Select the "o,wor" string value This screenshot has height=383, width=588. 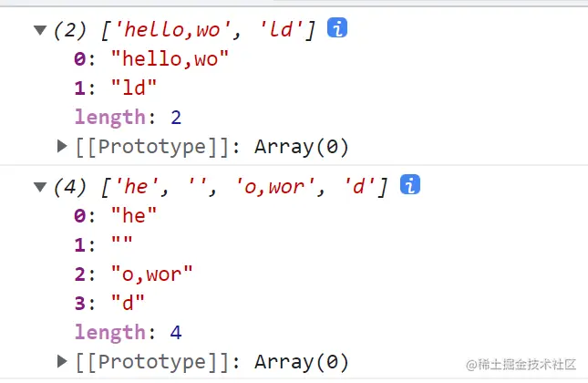pos(150,274)
